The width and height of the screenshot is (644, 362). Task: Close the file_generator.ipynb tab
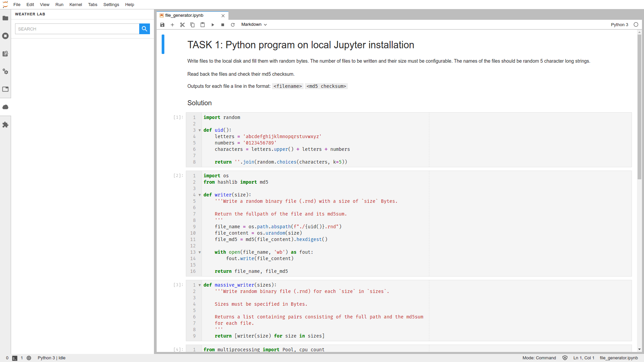click(223, 16)
